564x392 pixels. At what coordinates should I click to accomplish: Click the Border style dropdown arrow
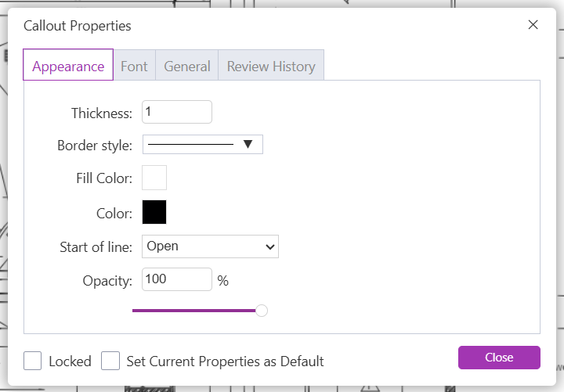[x=248, y=145]
